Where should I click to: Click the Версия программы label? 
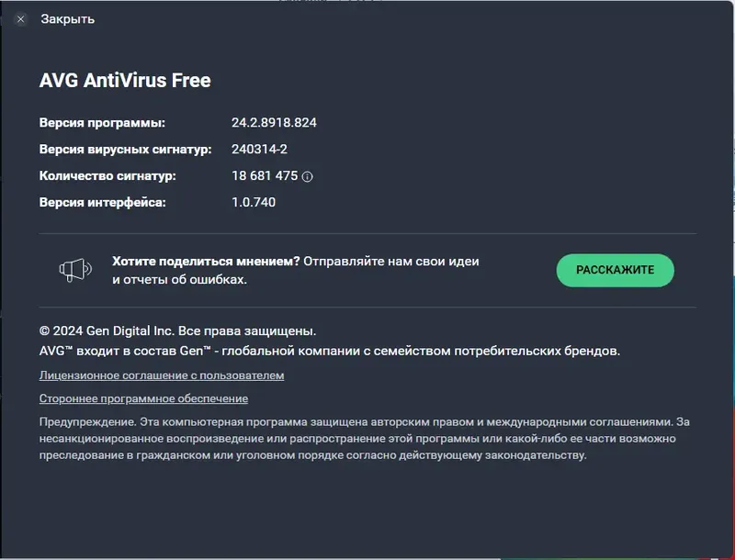pos(102,123)
